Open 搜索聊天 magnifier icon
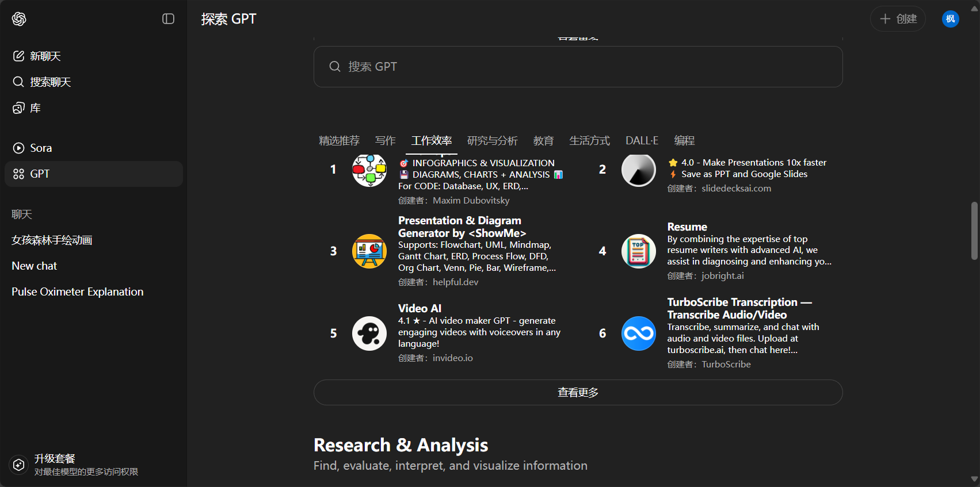The height and width of the screenshot is (487, 980). 18,82
